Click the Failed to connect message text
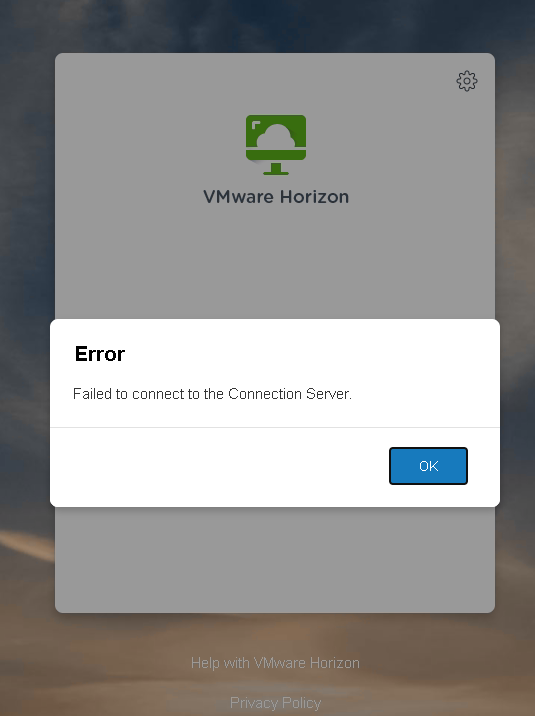Image resolution: width=535 pixels, height=716 pixels. pyautogui.click(x=212, y=394)
